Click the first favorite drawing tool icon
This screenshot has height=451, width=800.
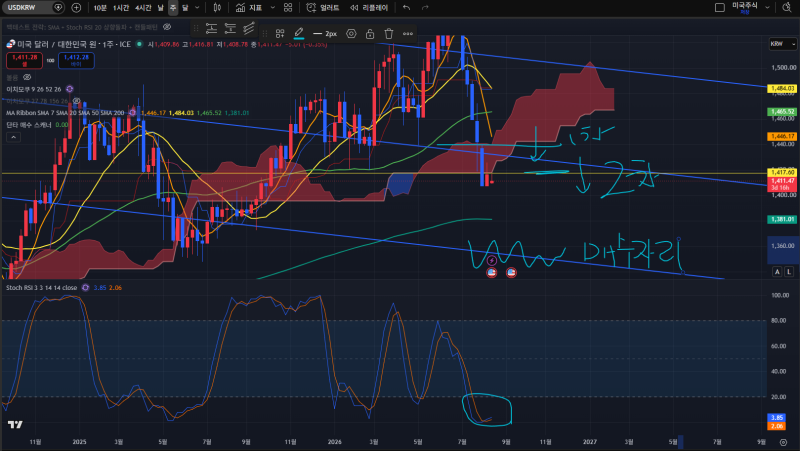(x=211, y=29)
